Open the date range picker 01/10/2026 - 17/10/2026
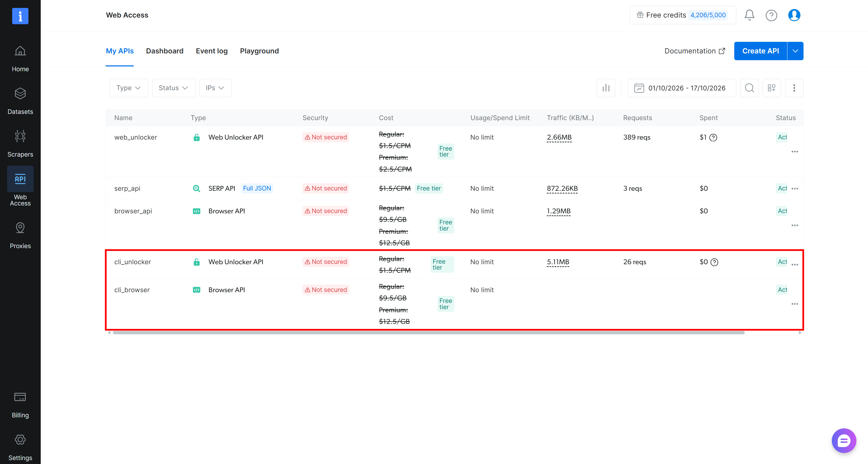Screen dimensions: 868x464 (x=681, y=88)
